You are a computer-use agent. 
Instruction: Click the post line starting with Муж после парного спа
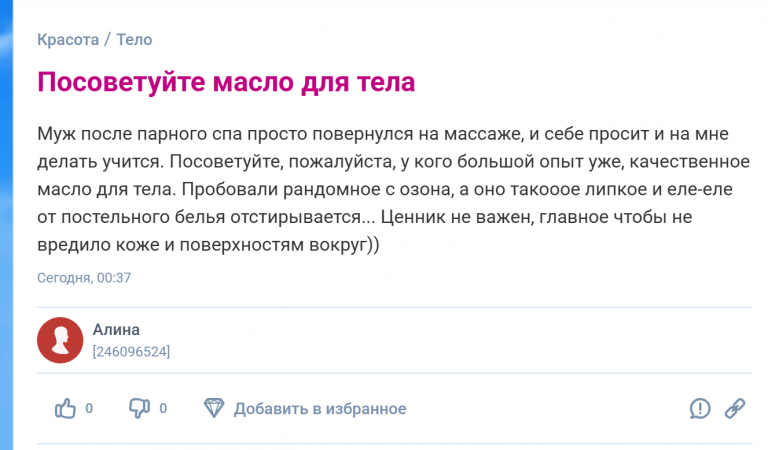coord(383,134)
